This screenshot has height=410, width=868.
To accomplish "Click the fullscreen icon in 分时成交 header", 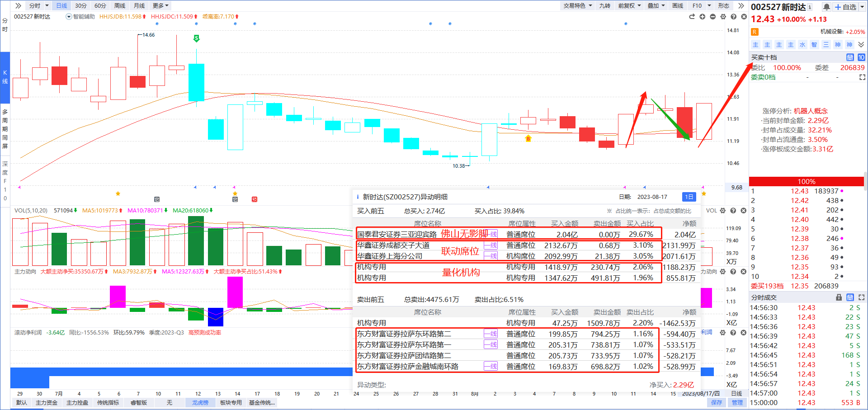I will [x=861, y=297].
